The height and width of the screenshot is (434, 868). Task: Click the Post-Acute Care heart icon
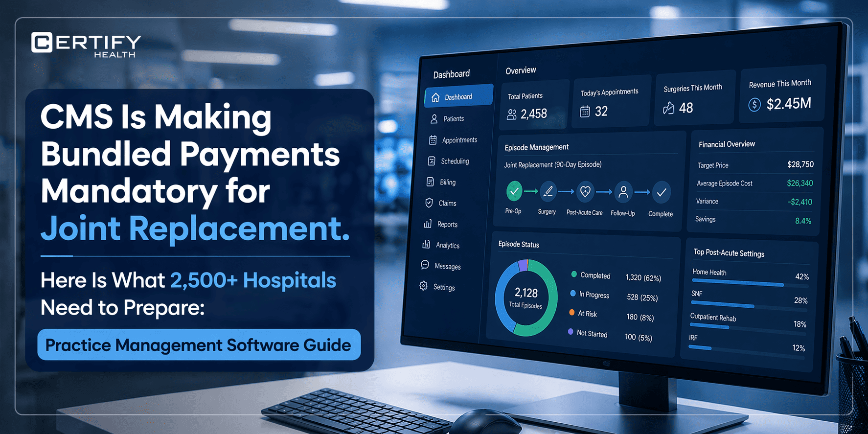pyautogui.click(x=585, y=192)
